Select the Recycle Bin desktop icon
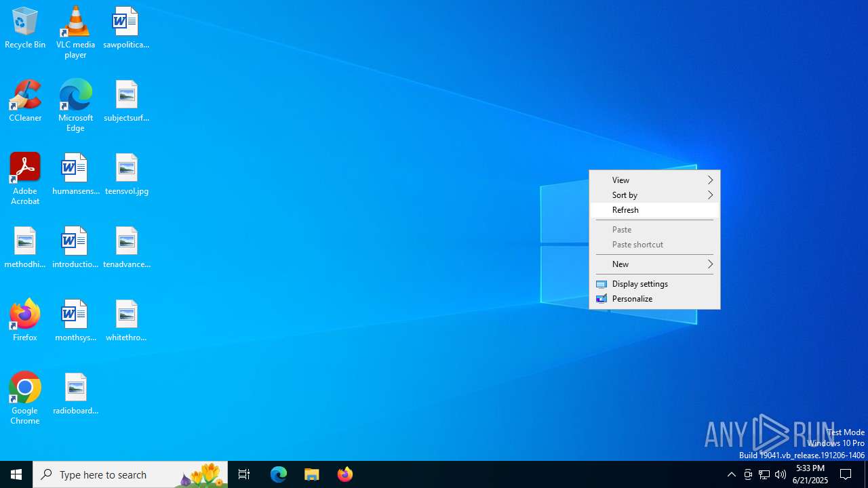Viewport: 868px width, 488px height. pos(25,28)
